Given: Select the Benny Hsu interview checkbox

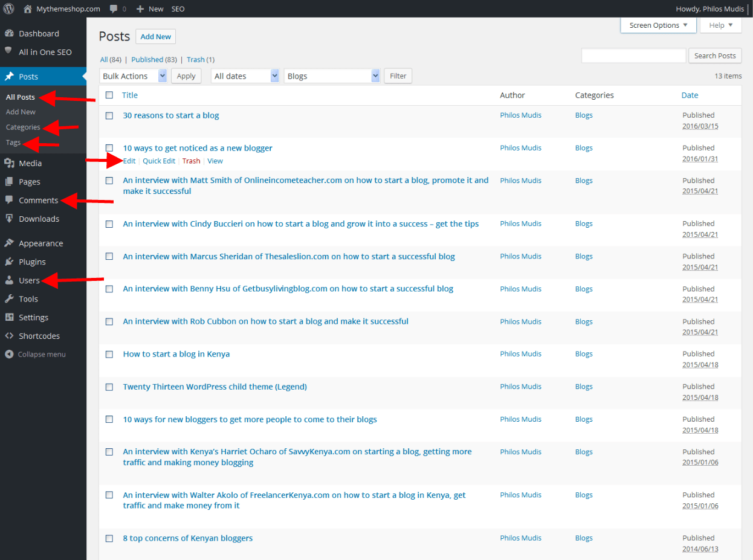Looking at the screenshot, I should pos(109,289).
